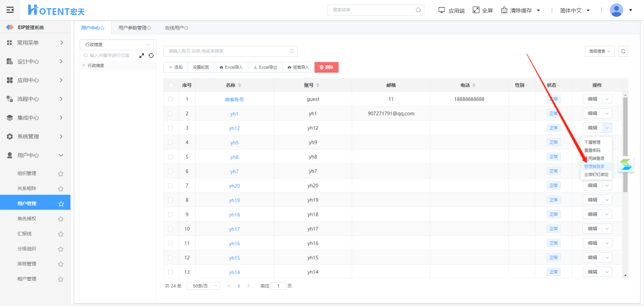
Task: Open the 行政维度 dimension dropdown
Action: [x=118, y=45]
